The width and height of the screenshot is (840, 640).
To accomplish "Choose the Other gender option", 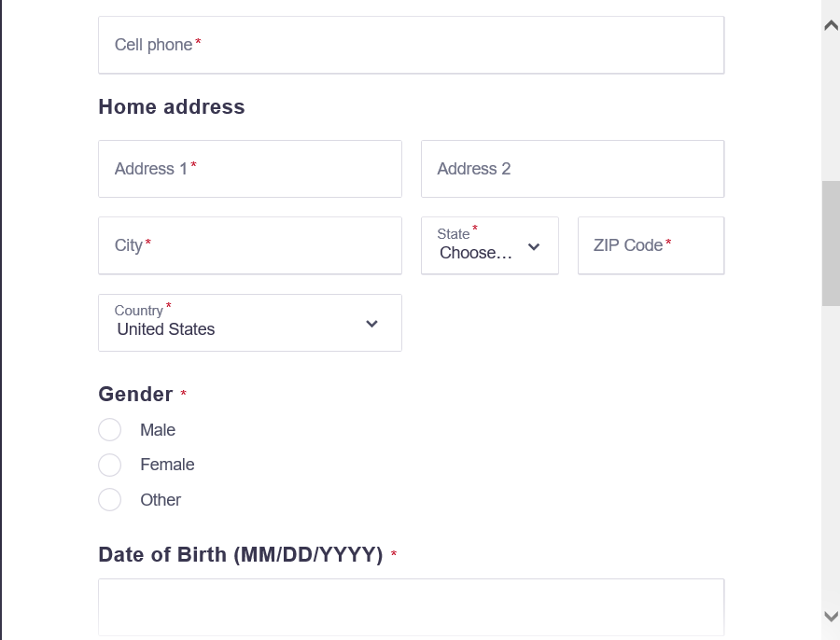I will [110, 499].
